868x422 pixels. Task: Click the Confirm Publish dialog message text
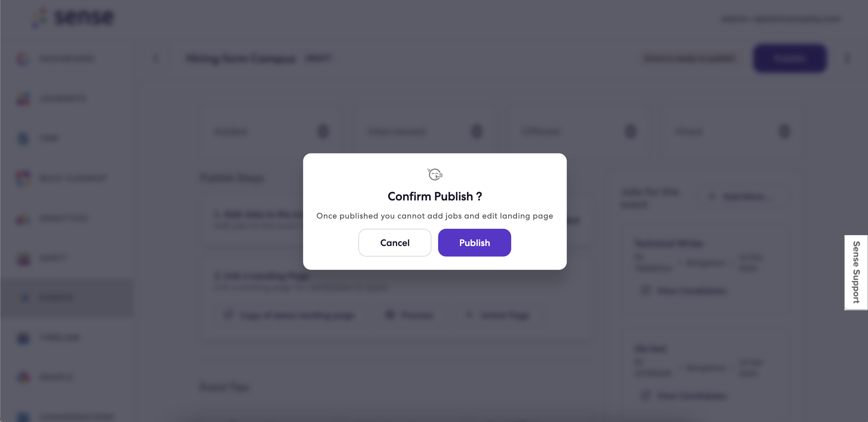435,216
